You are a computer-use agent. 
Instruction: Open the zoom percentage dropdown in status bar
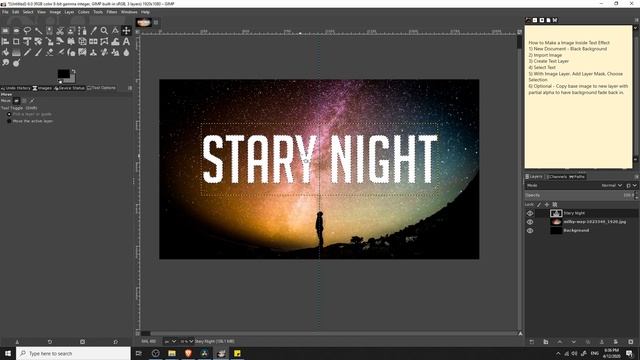187,341
